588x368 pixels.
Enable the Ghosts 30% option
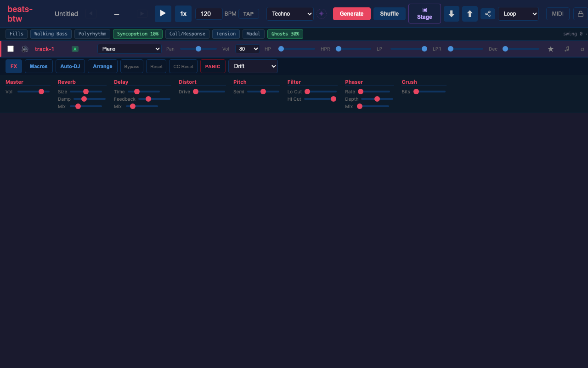pos(285,34)
